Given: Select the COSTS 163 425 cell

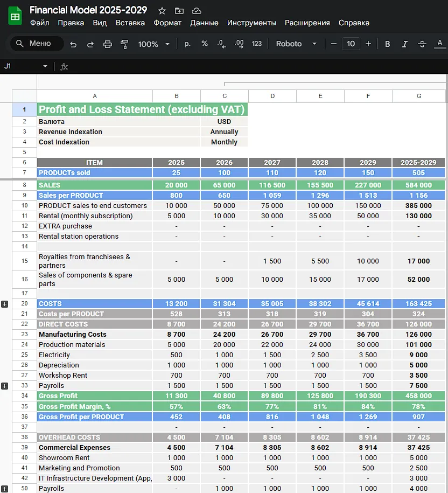Looking at the screenshot, I should (x=418, y=304).
